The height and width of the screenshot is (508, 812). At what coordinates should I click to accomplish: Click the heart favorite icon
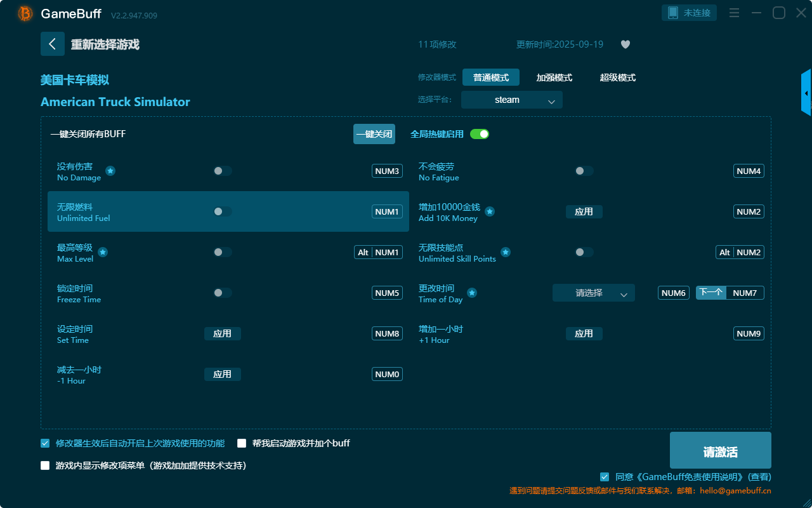point(625,44)
